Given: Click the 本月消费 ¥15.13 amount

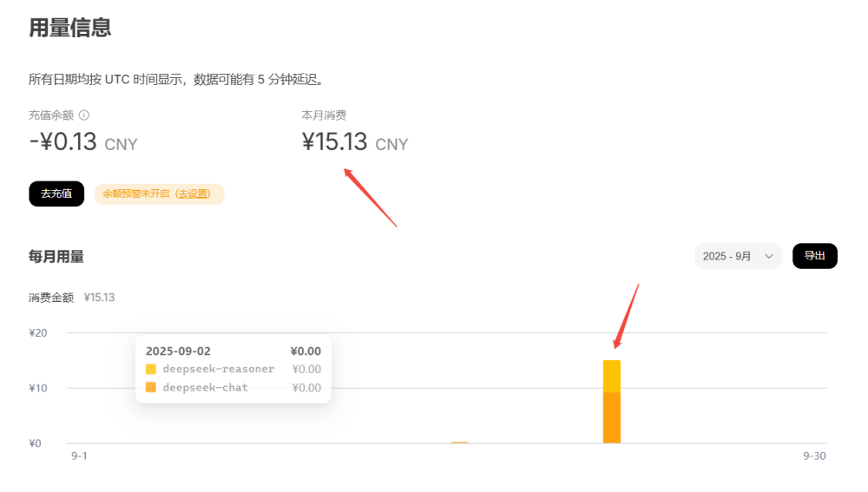Looking at the screenshot, I should (334, 141).
